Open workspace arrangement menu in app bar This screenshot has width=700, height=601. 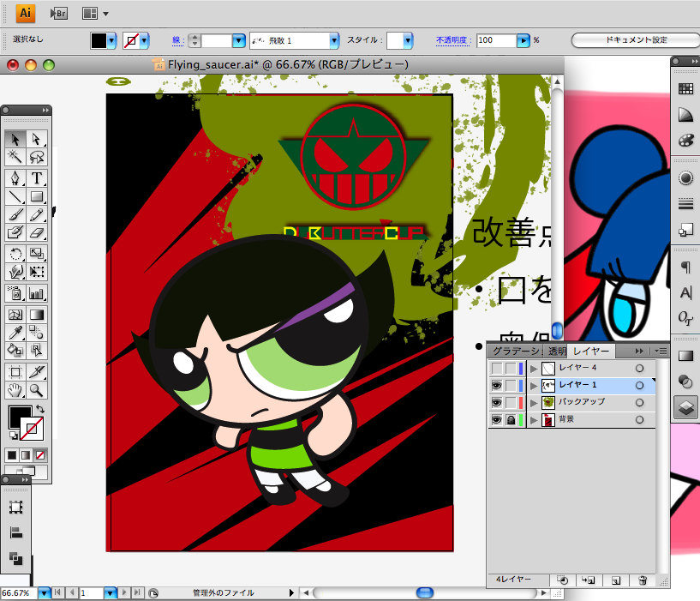(95, 14)
